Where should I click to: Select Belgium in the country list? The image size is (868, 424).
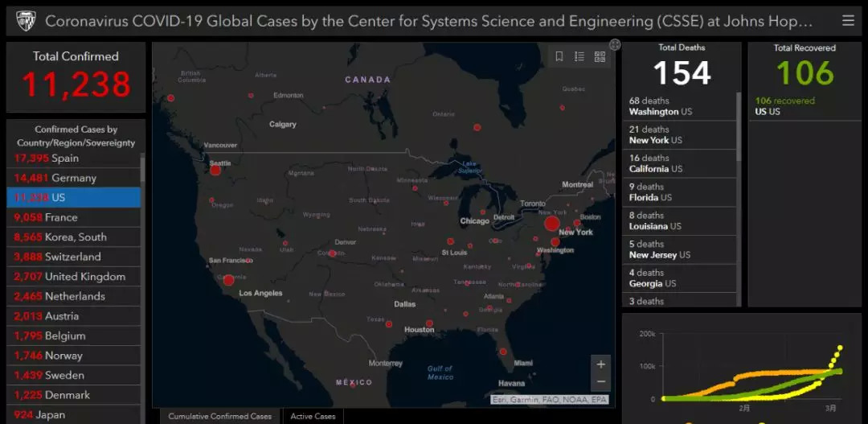[74, 335]
